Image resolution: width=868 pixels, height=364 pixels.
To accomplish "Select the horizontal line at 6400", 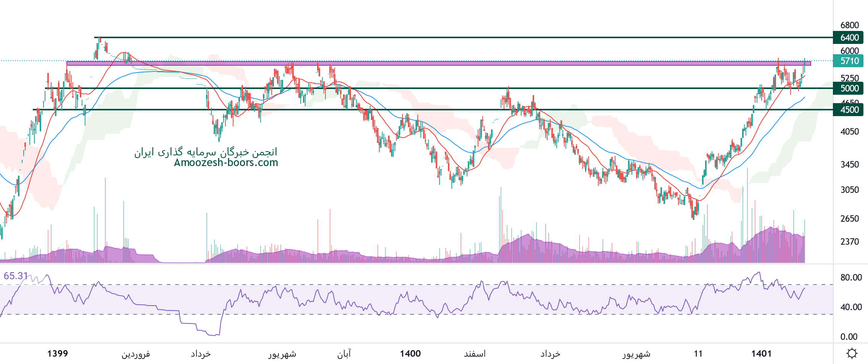I will pyautogui.click(x=458, y=37).
